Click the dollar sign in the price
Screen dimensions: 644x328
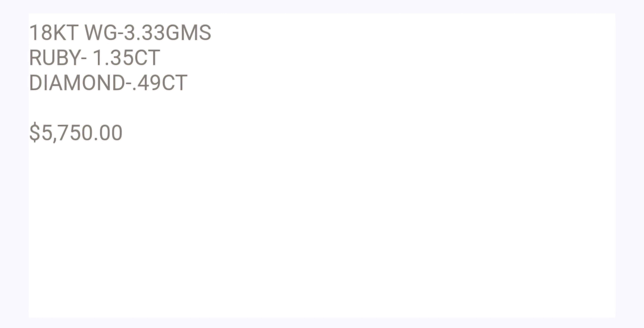click(35, 133)
